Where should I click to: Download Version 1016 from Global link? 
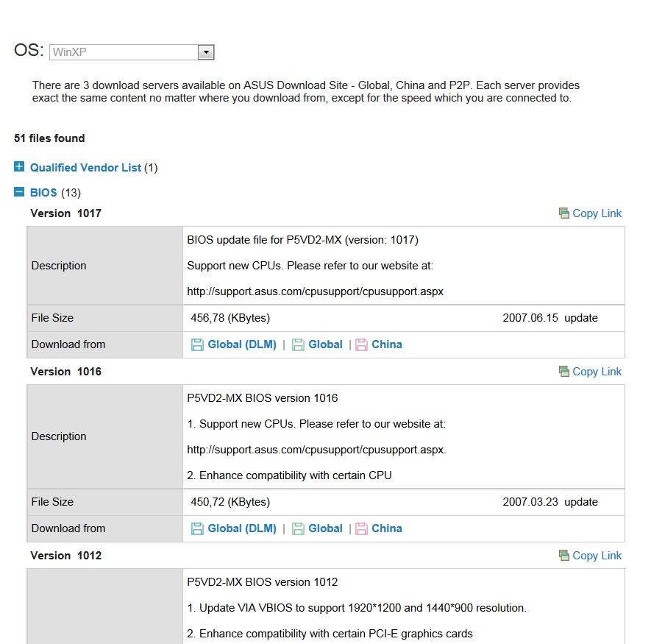pos(325,528)
